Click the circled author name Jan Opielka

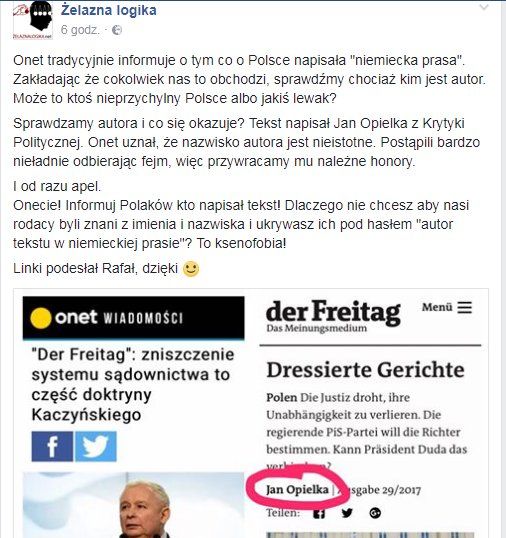click(x=297, y=490)
